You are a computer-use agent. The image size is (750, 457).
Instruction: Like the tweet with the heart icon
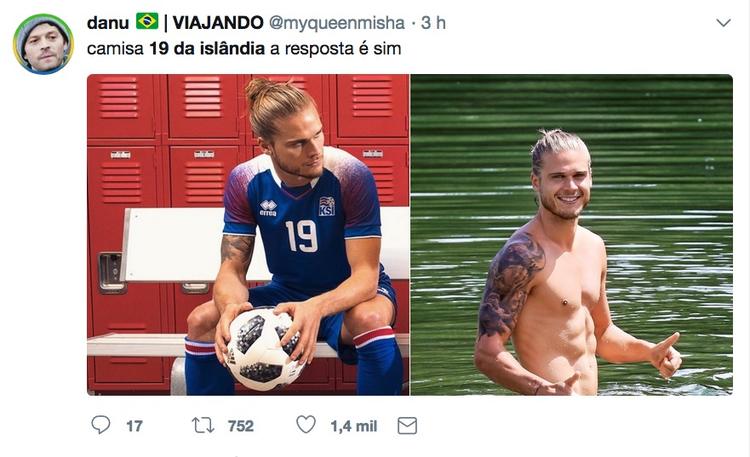pos(306,425)
